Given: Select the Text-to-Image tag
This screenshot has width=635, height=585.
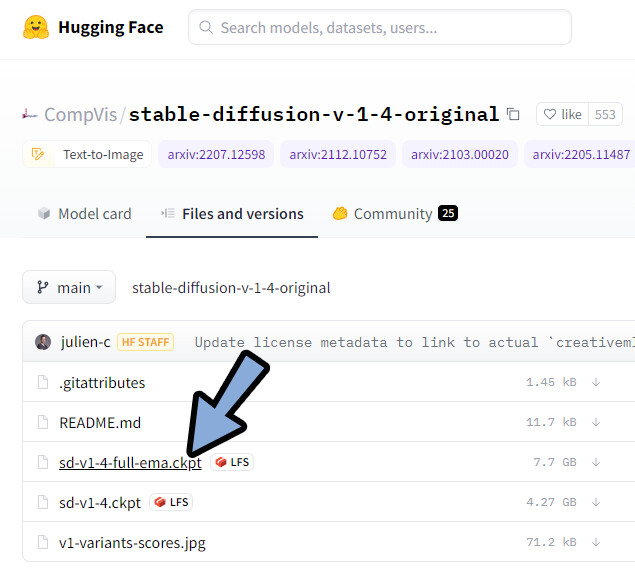Looking at the screenshot, I should 87,154.
